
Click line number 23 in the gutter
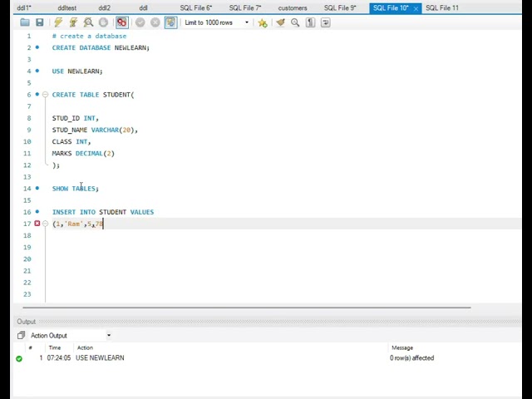(x=27, y=294)
